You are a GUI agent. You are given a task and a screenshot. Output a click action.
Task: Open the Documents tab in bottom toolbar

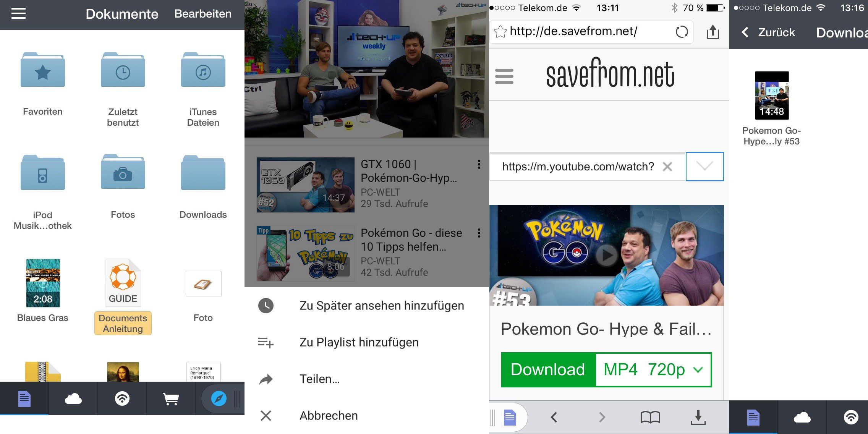(24, 398)
